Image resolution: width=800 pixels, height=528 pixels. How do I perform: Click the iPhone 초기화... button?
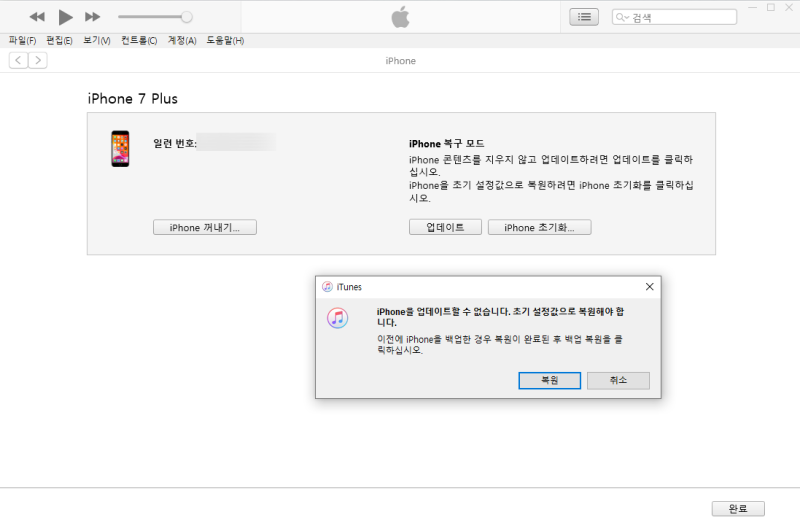(539, 228)
